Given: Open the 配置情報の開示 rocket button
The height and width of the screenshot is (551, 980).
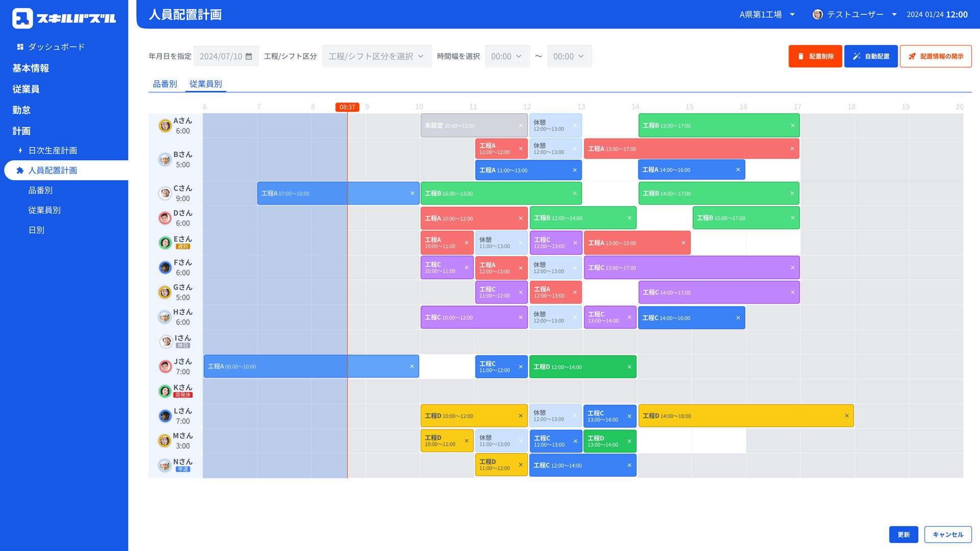Looking at the screenshot, I should pos(936,56).
